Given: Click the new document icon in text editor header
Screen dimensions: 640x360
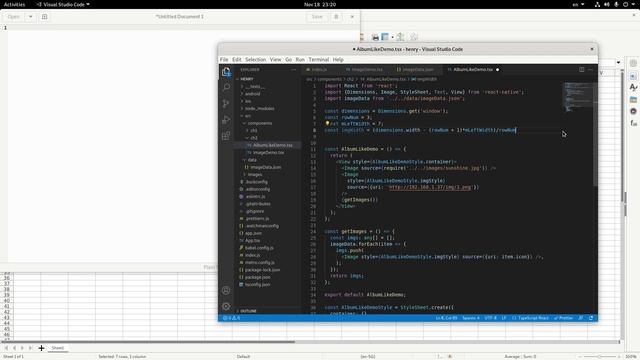Looking at the screenshot, I should pyautogui.click(x=44, y=17).
